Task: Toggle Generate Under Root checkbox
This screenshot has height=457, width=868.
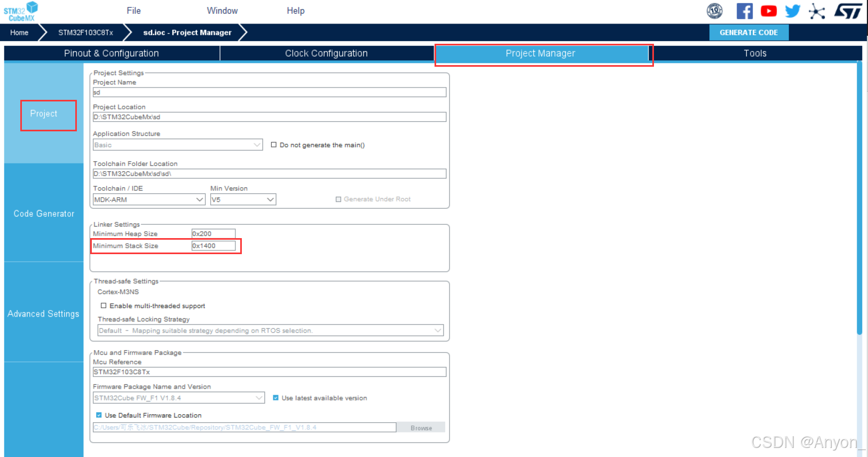Action: click(x=338, y=199)
